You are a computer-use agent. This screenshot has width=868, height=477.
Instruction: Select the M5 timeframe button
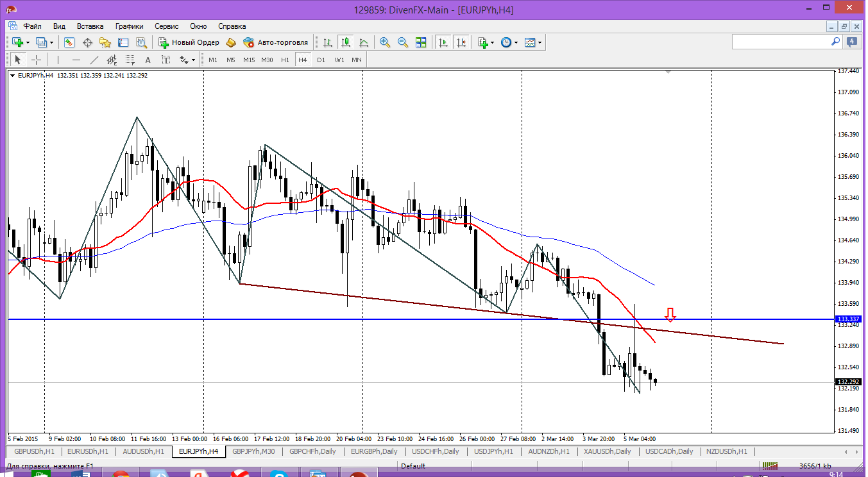tap(231, 60)
